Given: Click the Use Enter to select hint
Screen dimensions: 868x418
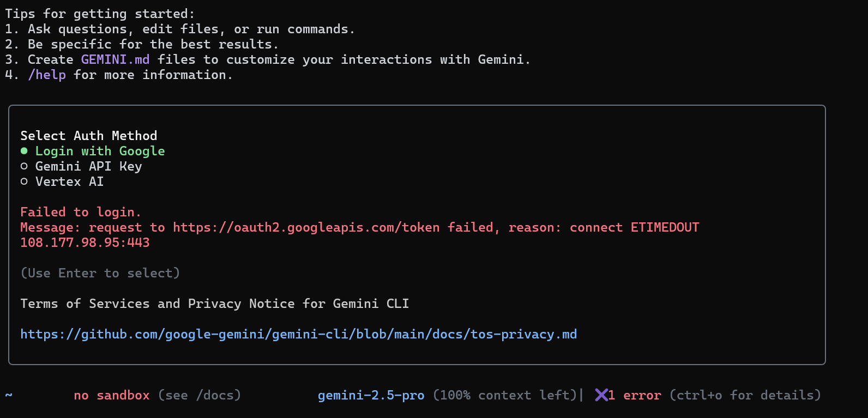Looking at the screenshot, I should tap(100, 273).
